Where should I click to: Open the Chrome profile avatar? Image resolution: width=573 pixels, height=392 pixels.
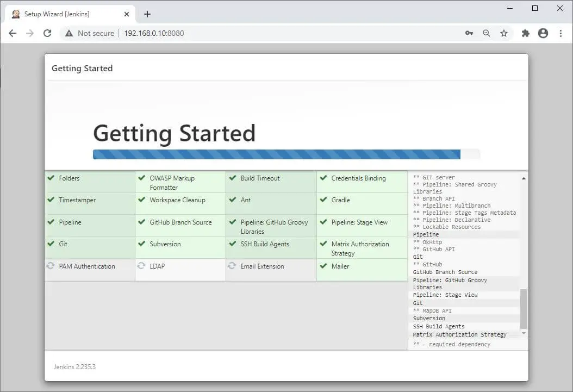click(543, 33)
